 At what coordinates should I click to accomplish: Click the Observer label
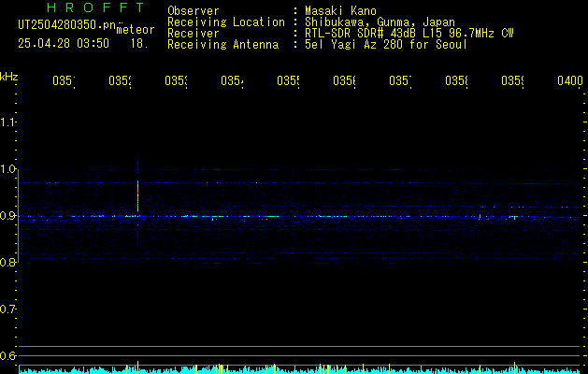(x=194, y=11)
